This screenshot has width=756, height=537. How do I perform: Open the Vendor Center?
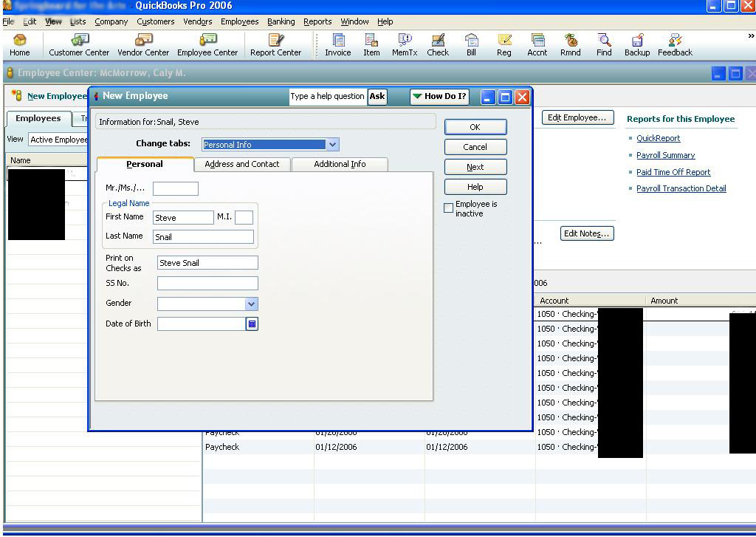tap(143, 45)
